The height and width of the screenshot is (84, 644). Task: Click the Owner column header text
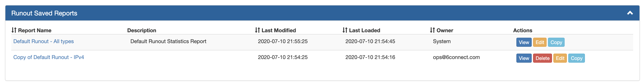tap(445, 30)
